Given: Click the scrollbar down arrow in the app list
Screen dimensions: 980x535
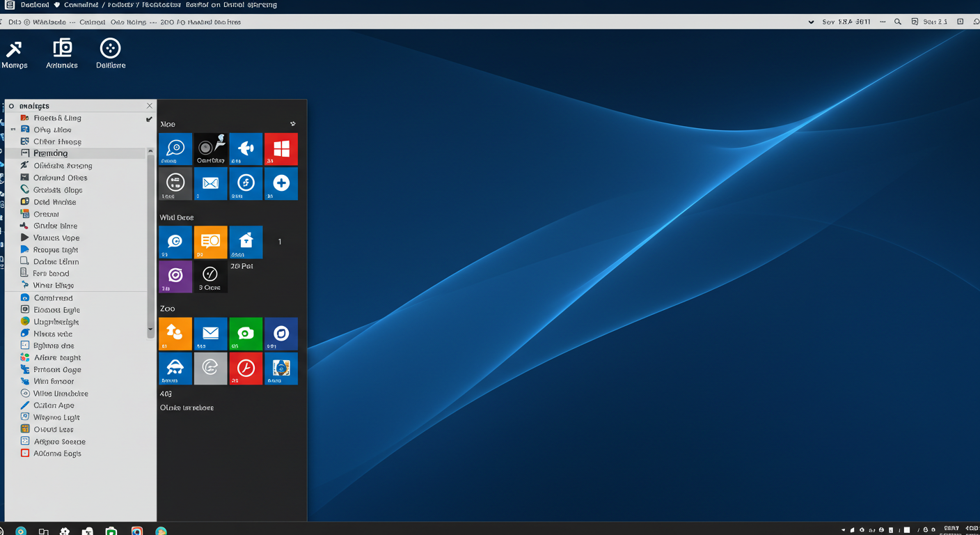Looking at the screenshot, I should tap(150, 329).
